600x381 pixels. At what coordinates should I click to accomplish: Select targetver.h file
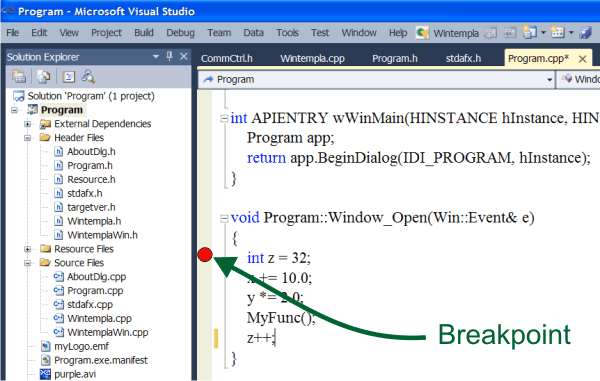[91, 207]
